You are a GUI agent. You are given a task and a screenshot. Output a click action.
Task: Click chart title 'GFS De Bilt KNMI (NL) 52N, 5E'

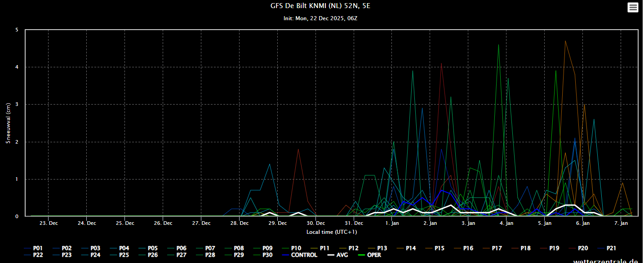point(320,6)
